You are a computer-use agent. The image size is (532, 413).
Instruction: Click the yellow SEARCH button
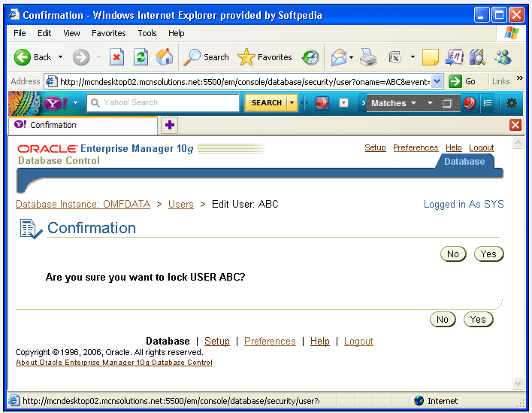coord(266,103)
